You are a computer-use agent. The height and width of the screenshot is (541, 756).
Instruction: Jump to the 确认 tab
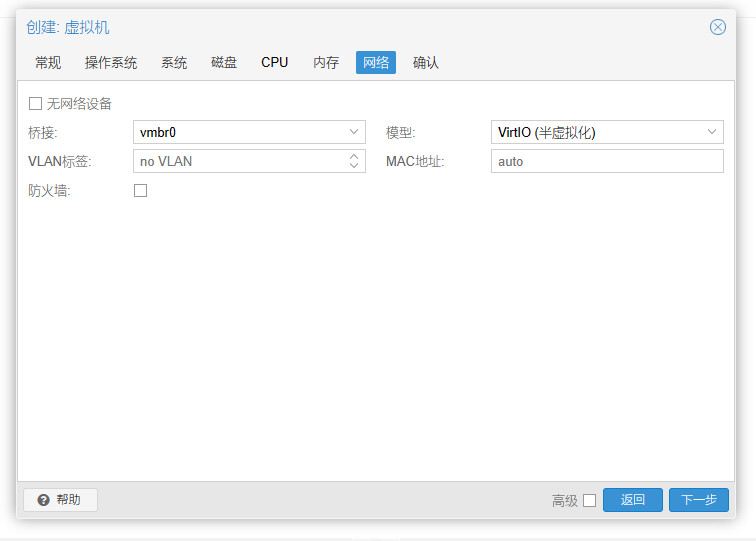pos(426,62)
